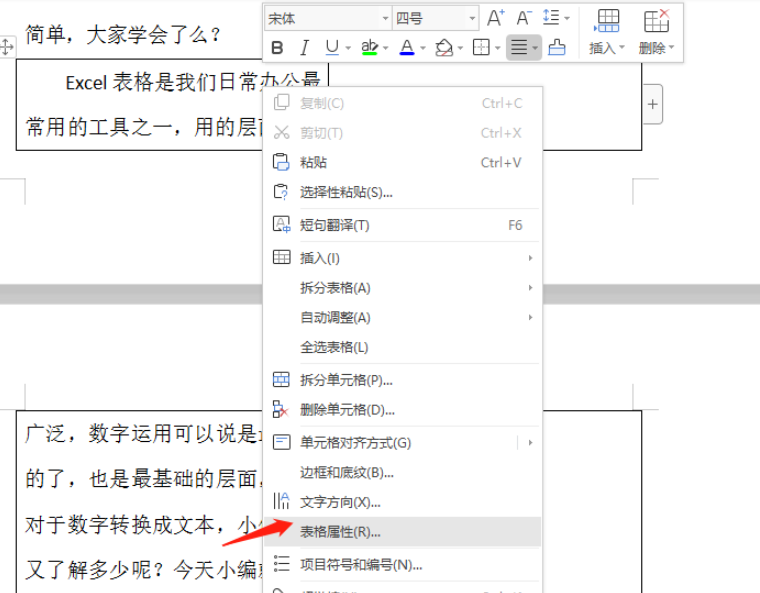
Task: Open shading color dropdown arrow
Action: pos(460,48)
